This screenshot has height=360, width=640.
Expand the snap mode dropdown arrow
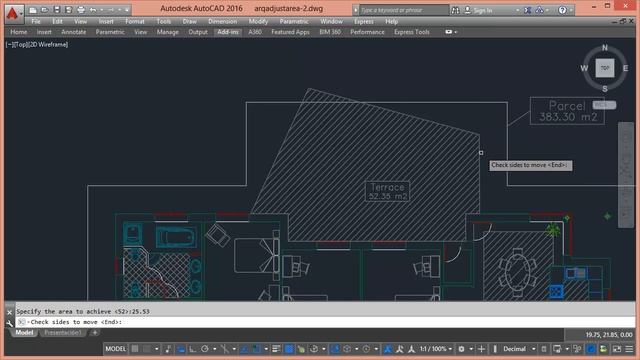(156, 349)
